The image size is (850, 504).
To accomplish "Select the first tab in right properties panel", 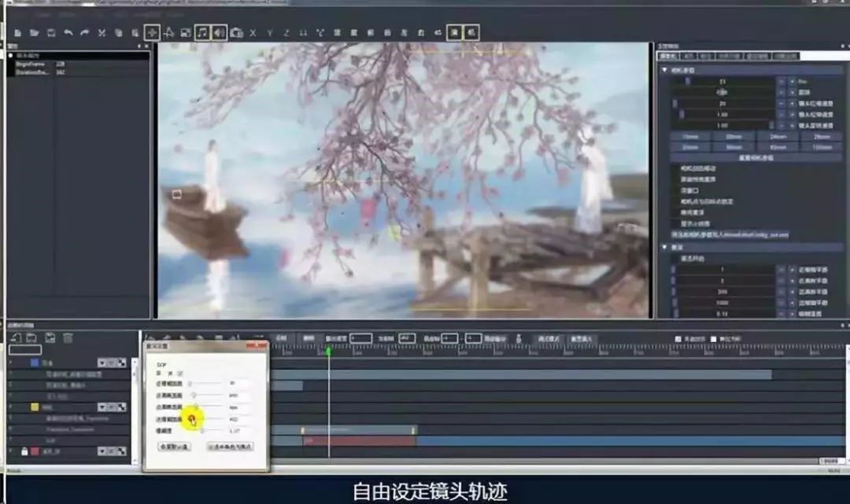I will pos(667,56).
